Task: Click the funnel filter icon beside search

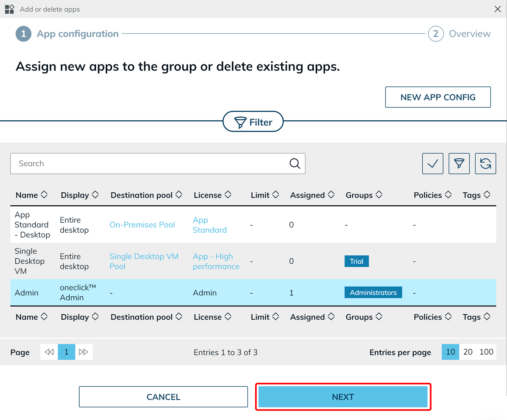Action: click(459, 163)
